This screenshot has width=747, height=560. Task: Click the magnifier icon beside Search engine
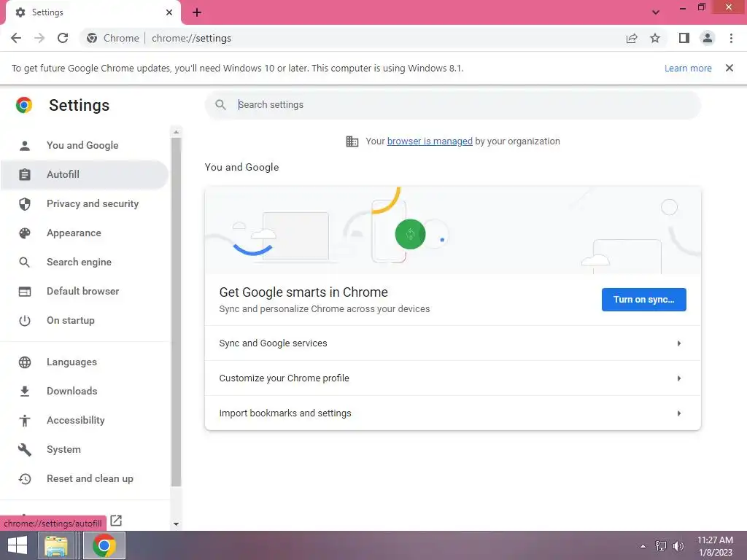pyautogui.click(x=25, y=262)
